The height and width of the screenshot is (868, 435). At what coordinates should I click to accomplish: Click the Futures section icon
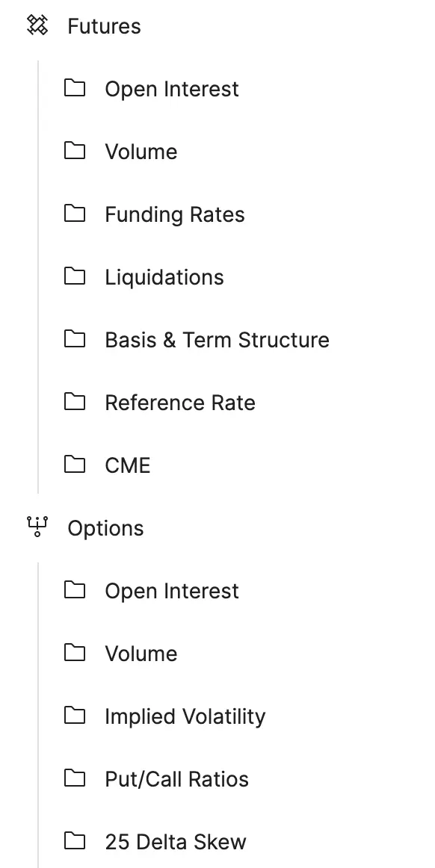coord(37,25)
